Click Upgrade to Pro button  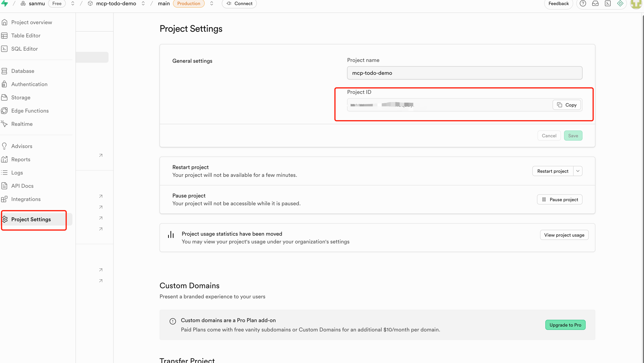tap(565, 325)
